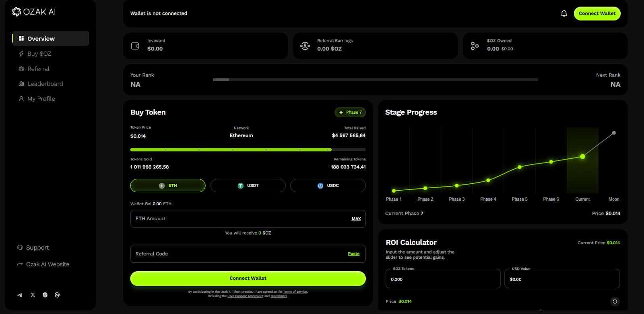Select USDC as payment currency

pyautogui.click(x=328, y=186)
